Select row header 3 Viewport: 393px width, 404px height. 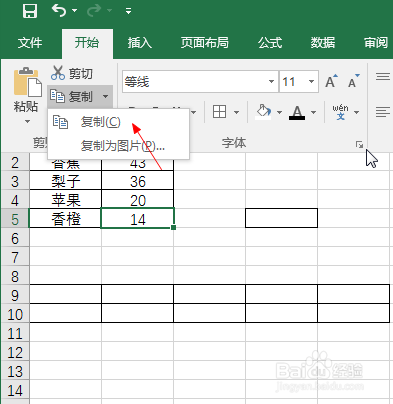point(15,182)
